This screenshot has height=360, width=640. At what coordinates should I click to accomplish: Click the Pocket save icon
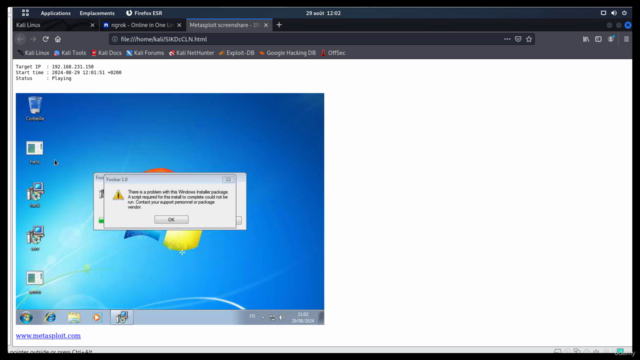coord(518,39)
